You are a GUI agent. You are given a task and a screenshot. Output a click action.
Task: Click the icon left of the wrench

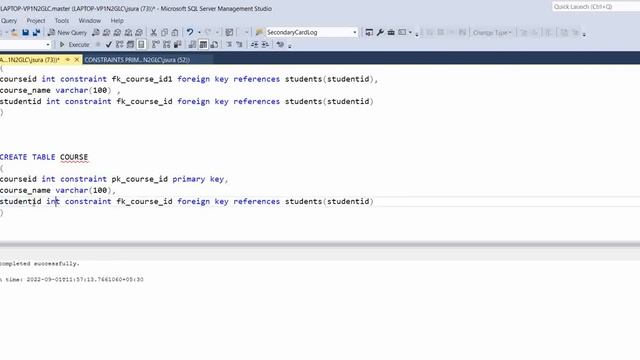pos(369,32)
